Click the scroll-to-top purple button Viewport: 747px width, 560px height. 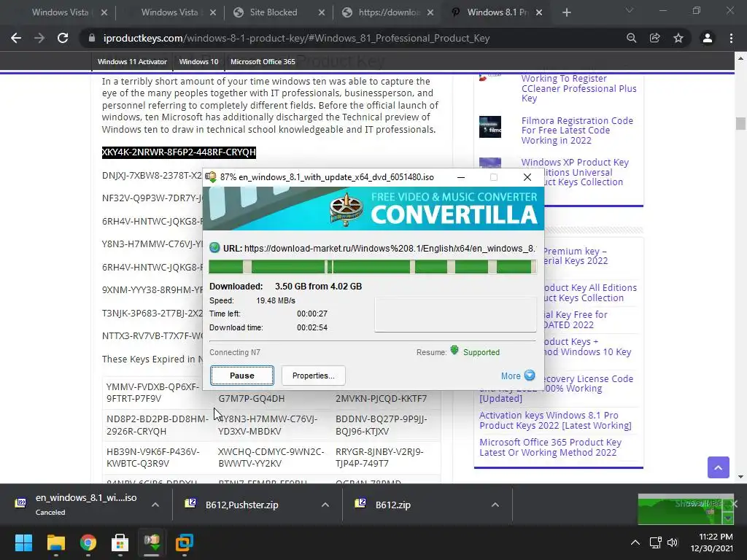click(x=718, y=467)
